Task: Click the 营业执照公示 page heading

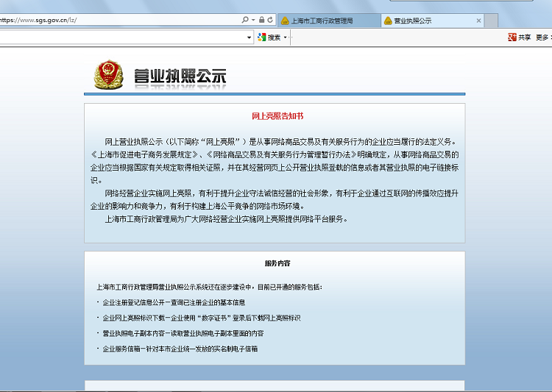Action: click(x=180, y=76)
